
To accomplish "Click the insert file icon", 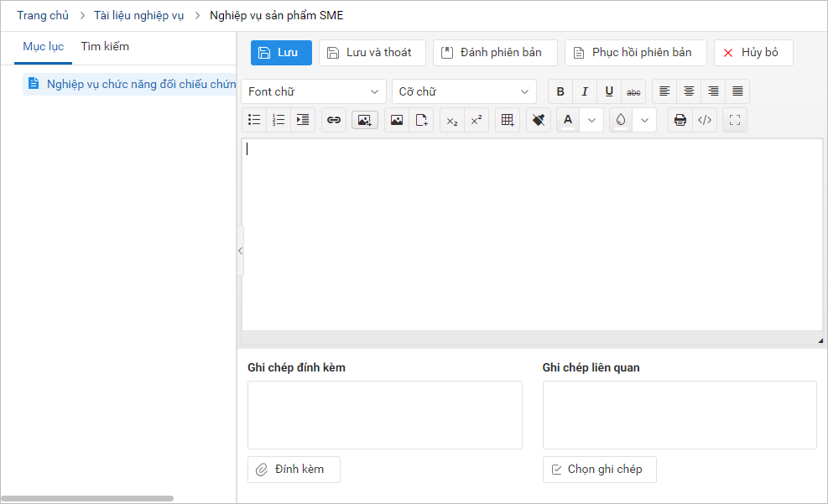I will [421, 120].
